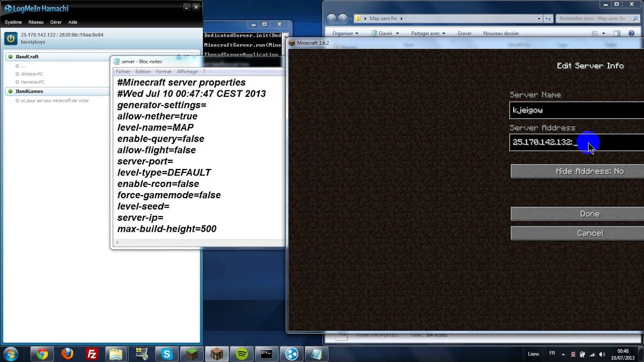Click the level-seed= line in Notepad
The height and width of the screenshot is (362, 644).
[x=143, y=207]
